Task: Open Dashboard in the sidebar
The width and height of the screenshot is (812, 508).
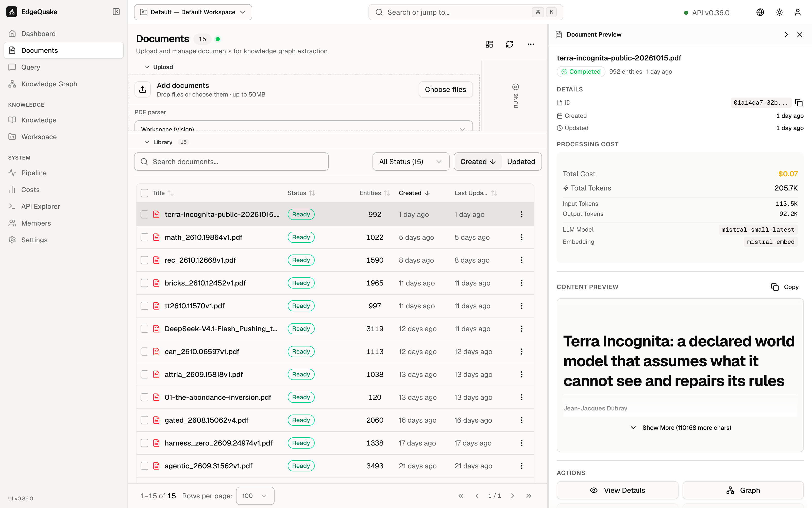Action: 64,34
